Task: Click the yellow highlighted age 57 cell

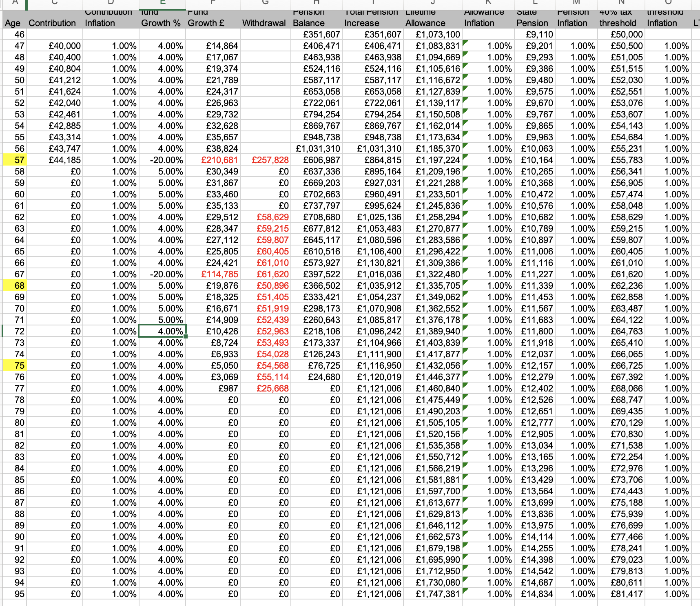Action: pos(15,160)
